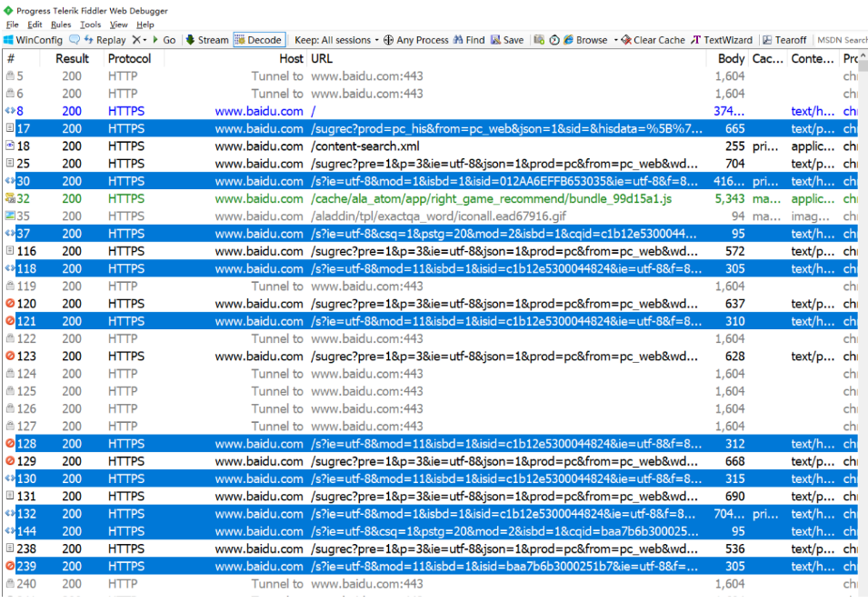Image resolution: width=868 pixels, height=604 pixels.
Task: Clear Cache via toolbar
Action: pos(653,40)
